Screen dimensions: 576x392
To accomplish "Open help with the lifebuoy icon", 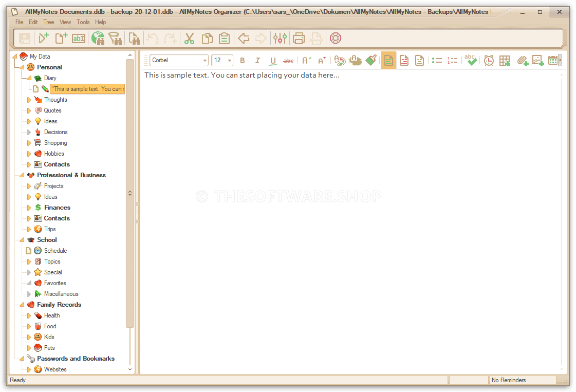I will (336, 38).
